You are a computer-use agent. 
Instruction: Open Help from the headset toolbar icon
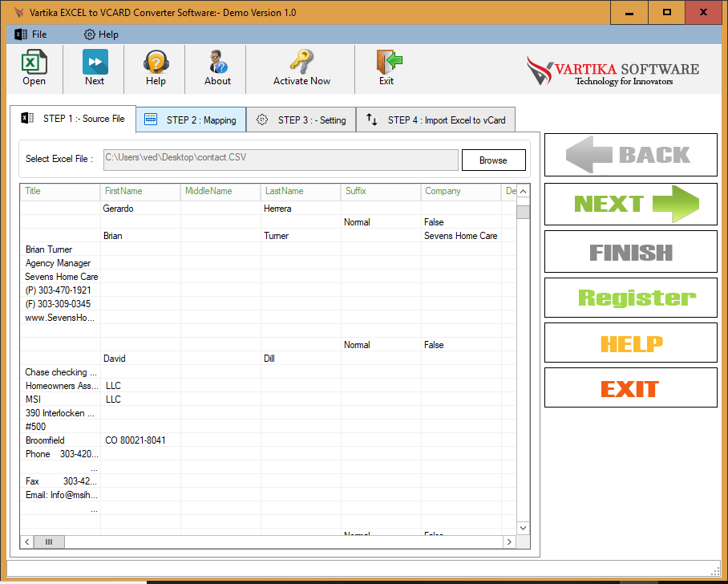[156, 68]
